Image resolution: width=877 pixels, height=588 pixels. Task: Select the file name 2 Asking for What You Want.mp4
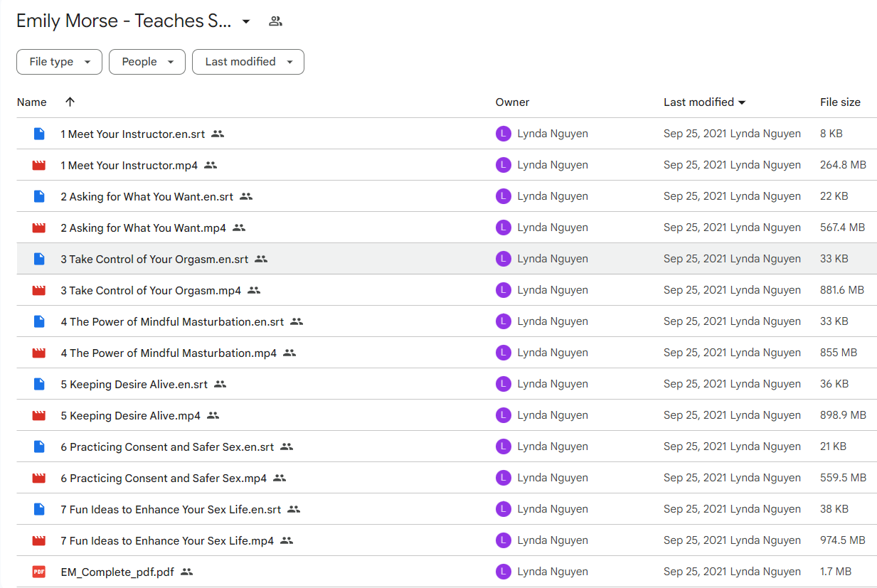(x=144, y=228)
